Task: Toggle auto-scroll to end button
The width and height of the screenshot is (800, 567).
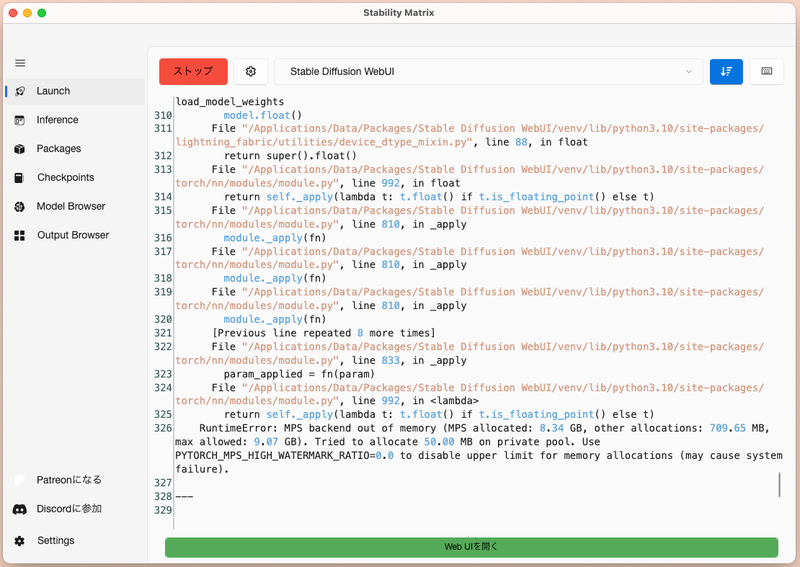Action: tap(726, 71)
